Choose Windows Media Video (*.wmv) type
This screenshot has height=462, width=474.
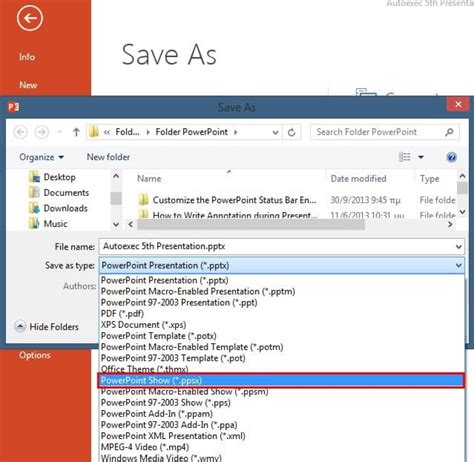tap(282, 457)
